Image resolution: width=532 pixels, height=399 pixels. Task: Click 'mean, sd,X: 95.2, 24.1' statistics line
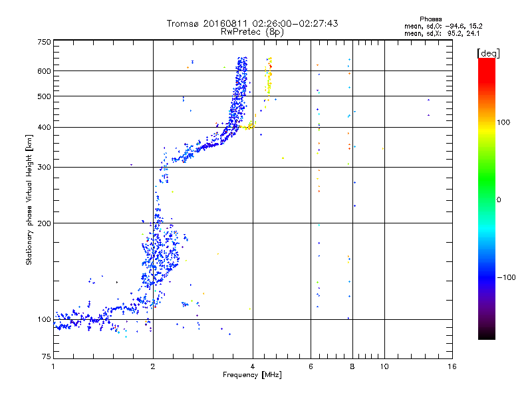[442, 34]
